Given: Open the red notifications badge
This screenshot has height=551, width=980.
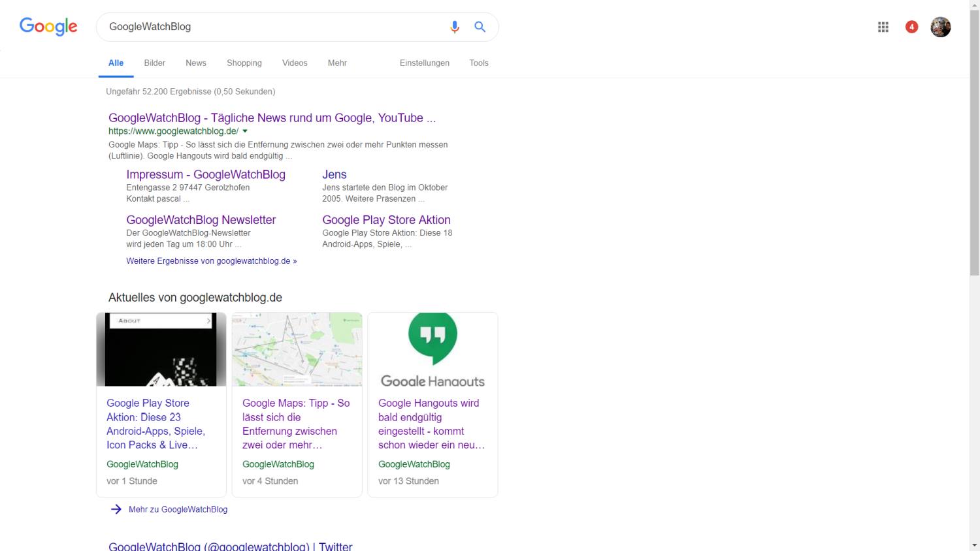Looking at the screenshot, I should pyautogui.click(x=911, y=27).
